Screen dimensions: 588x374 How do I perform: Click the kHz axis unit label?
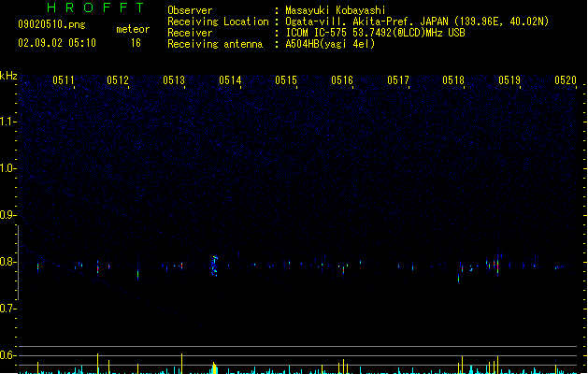coord(8,76)
